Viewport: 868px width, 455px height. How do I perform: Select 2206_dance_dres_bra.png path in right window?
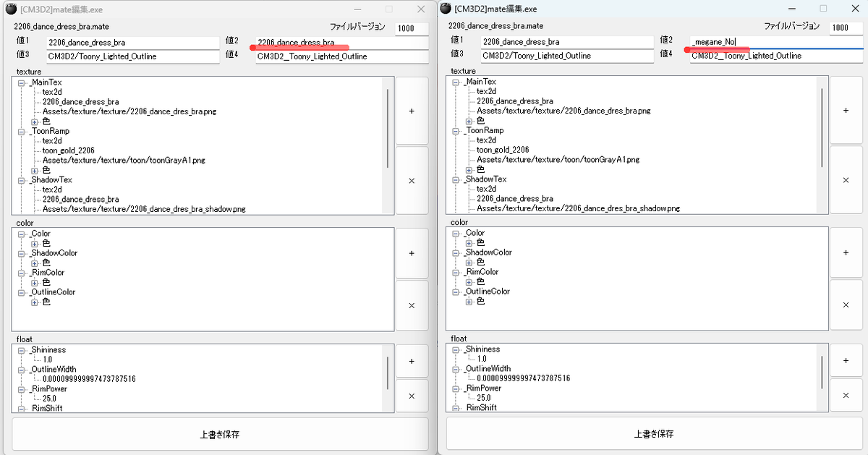click(563, 111)
